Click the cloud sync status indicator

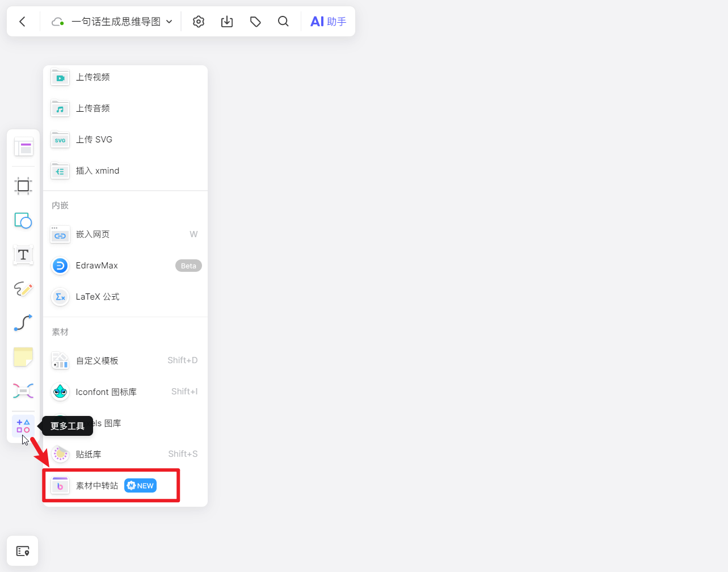[56, 21]
